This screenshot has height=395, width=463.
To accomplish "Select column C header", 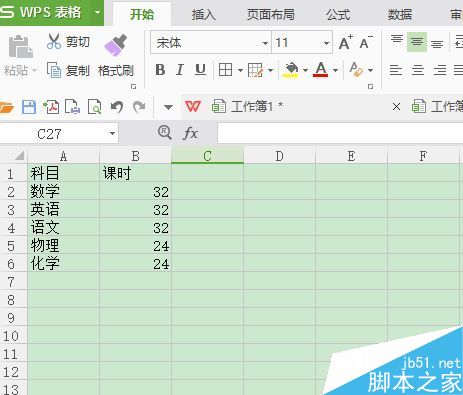I will pyautogui.click(x=207, y=156).
